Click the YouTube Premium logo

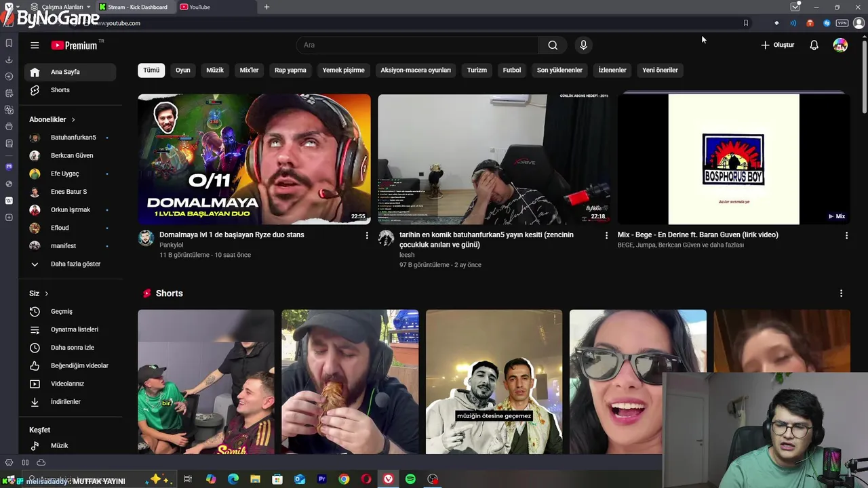(75, 45)
